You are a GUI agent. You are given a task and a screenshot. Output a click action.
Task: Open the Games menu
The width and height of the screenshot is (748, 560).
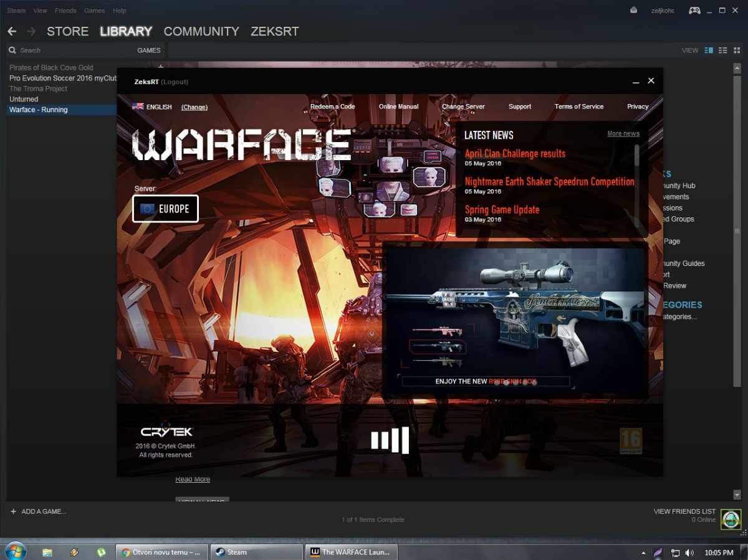(x=95, y=11)
